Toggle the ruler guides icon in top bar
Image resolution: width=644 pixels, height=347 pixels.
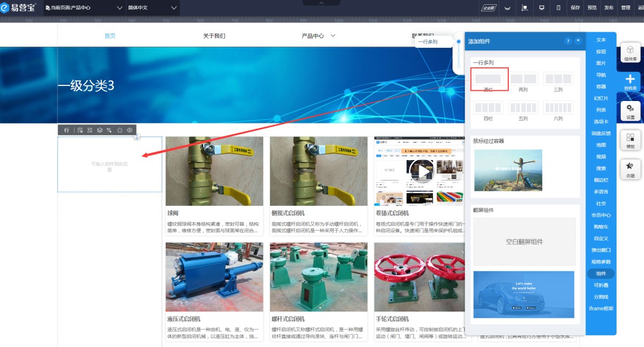click(524, 8)
